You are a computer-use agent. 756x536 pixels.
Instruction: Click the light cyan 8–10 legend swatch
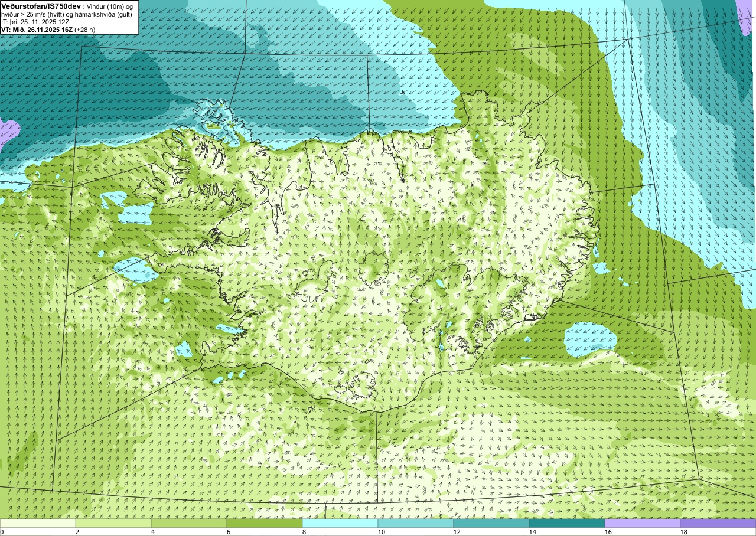(x=340, y=523)
